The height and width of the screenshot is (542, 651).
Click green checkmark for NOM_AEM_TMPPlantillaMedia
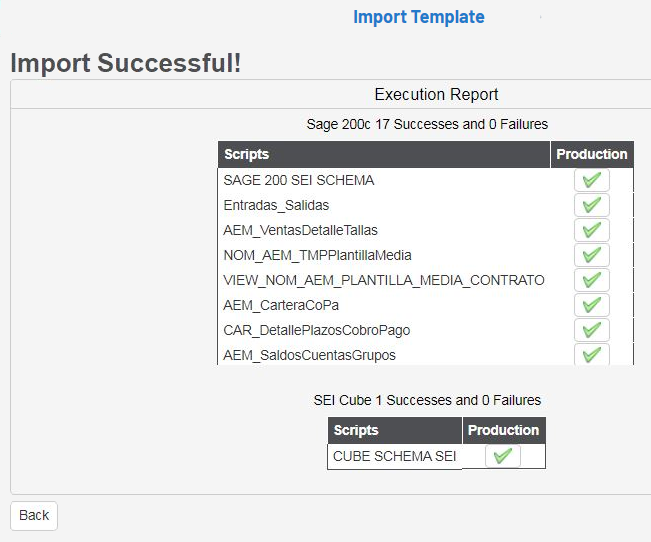pos(592,255)
